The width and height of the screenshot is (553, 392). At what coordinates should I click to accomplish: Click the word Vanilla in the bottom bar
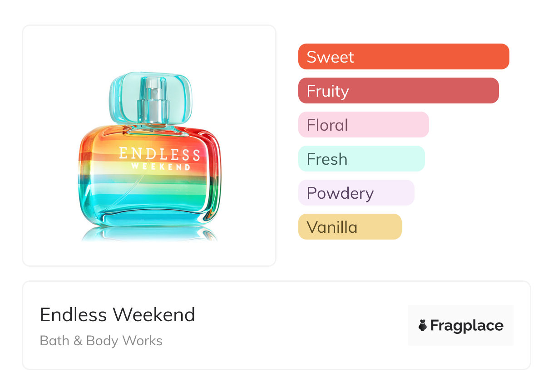pos(332,227)
